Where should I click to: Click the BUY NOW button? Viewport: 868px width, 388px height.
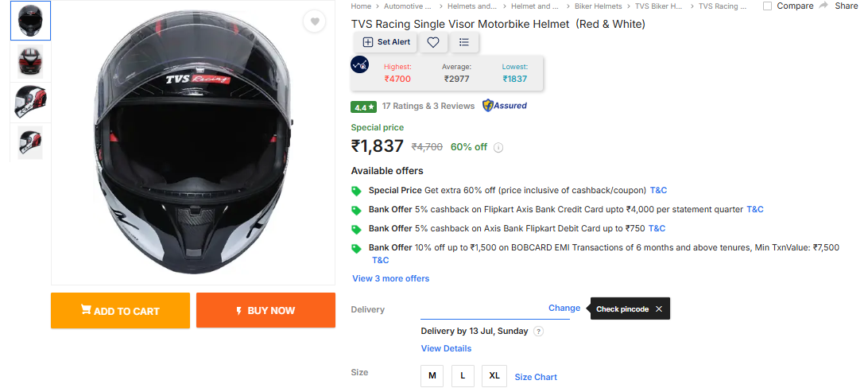click(265, 311)
